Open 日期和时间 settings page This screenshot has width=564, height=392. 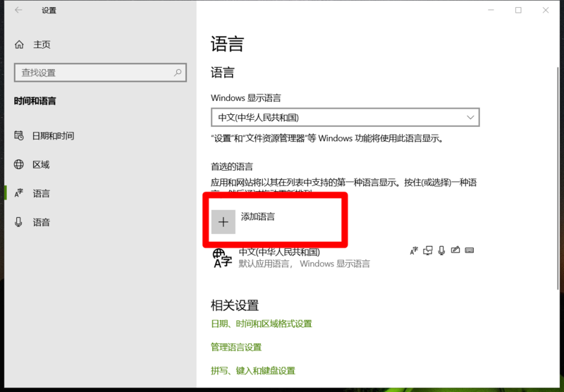coord(54,135)
